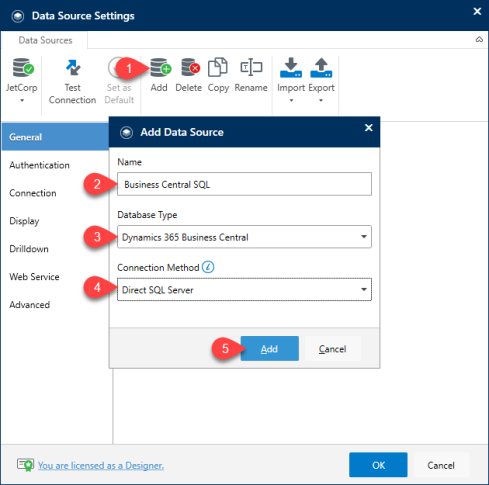Show the Connection Method info icon

pyautogui.click(x=208, y=267)
